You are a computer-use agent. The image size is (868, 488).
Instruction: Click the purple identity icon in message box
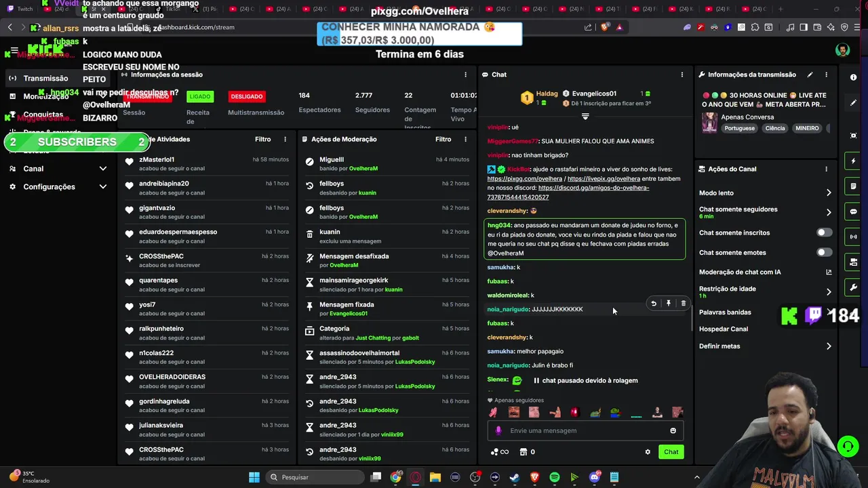[x=498, y=430]
